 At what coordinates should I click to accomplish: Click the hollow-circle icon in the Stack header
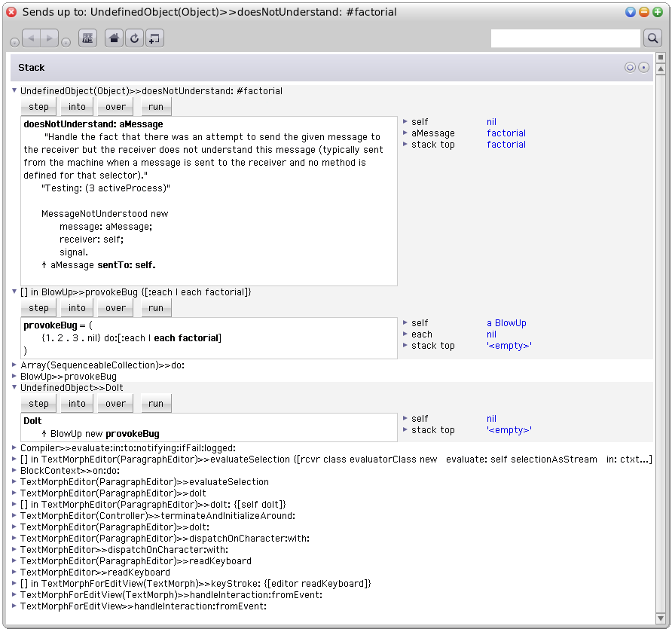[x=630, y=67]
